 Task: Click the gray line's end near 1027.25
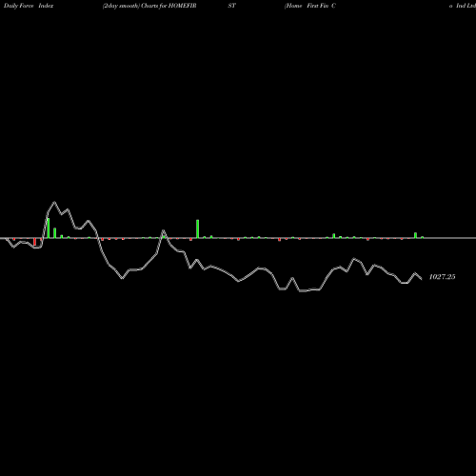(421, 279)
